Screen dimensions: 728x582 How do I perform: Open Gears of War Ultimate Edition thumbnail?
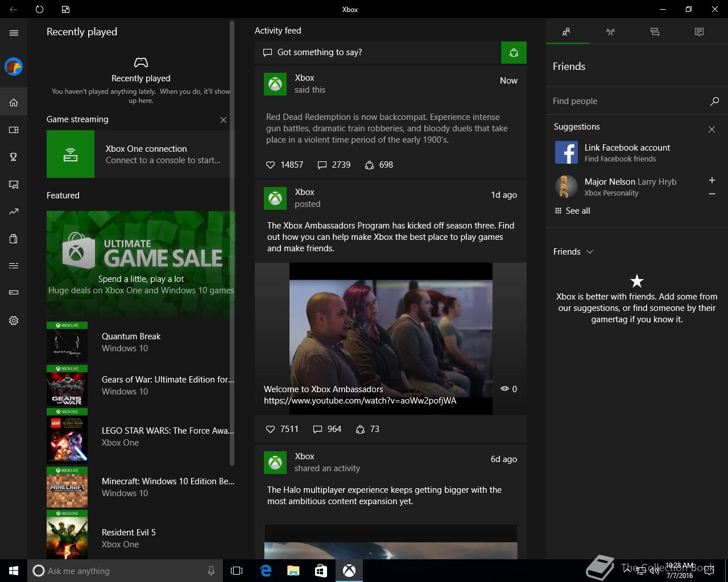[67, 386]
